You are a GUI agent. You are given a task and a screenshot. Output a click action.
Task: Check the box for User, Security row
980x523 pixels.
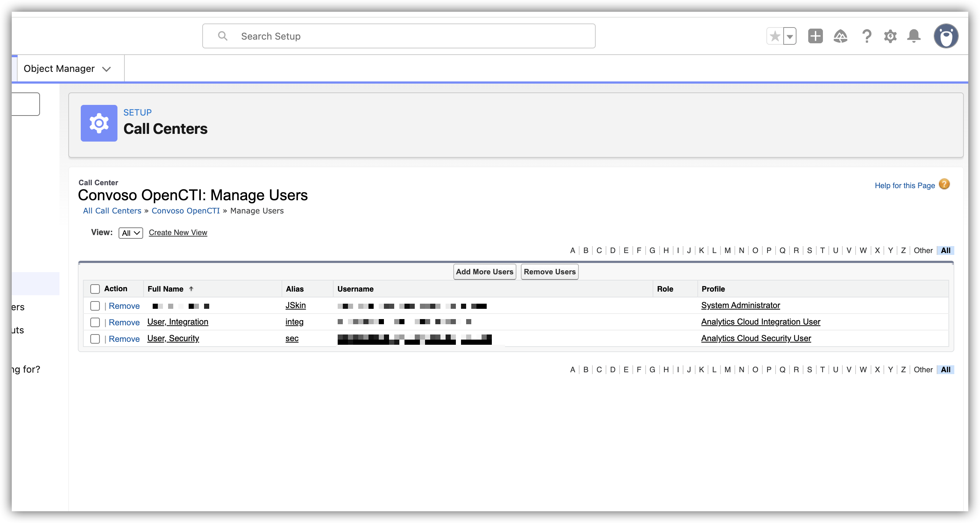[95, 339]
